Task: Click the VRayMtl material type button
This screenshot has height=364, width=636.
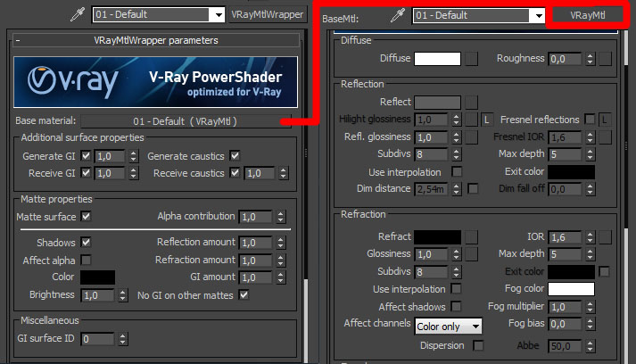Action: pyautogui.click(x=587, y=14)
